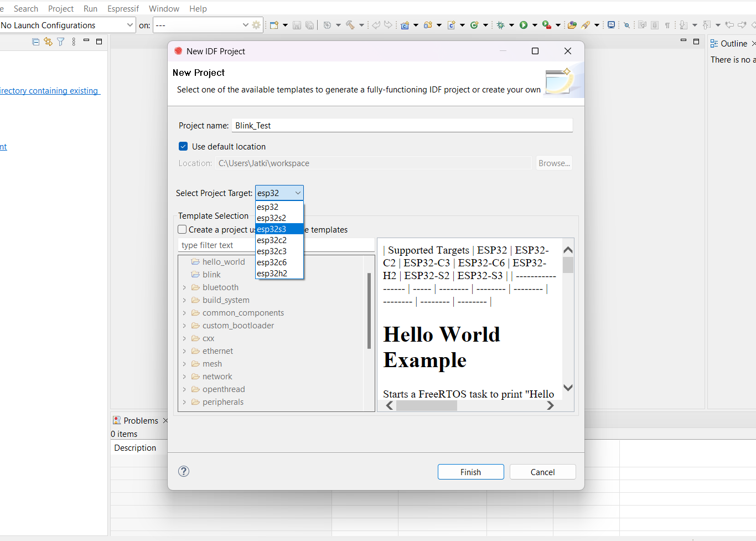The image size is (756, 541).
Task: Select the hello_world template
Action: point(224,262)
